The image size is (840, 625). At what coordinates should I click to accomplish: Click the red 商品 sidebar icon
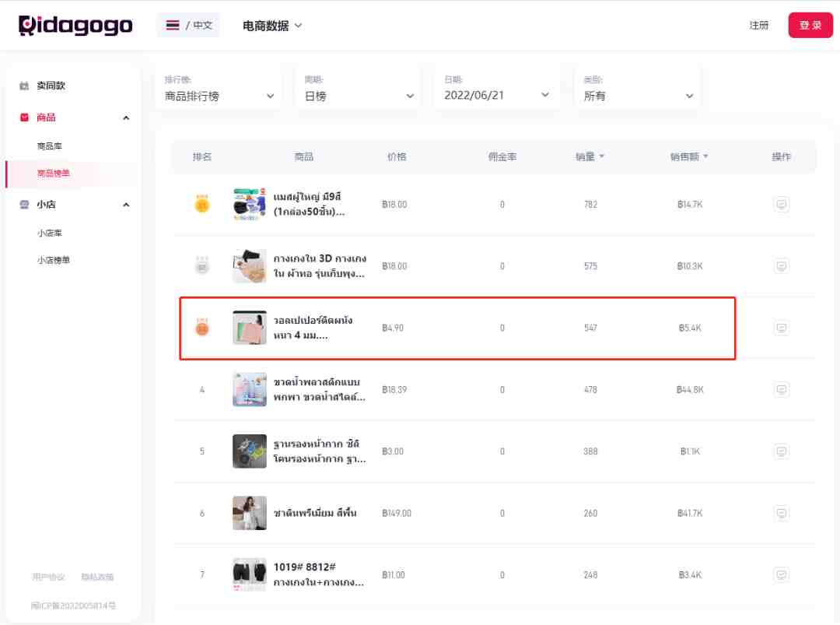pyautogui.click(x=24, y=118)
